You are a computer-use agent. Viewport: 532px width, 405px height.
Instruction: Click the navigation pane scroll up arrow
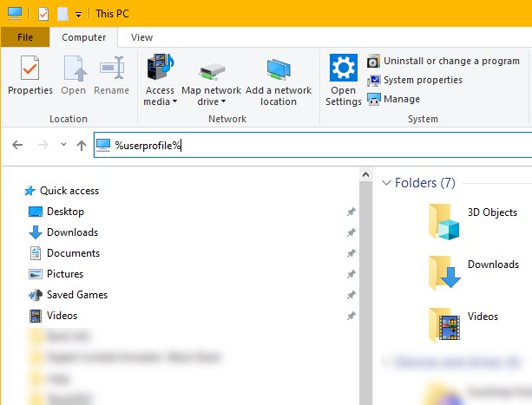point(365,174)
